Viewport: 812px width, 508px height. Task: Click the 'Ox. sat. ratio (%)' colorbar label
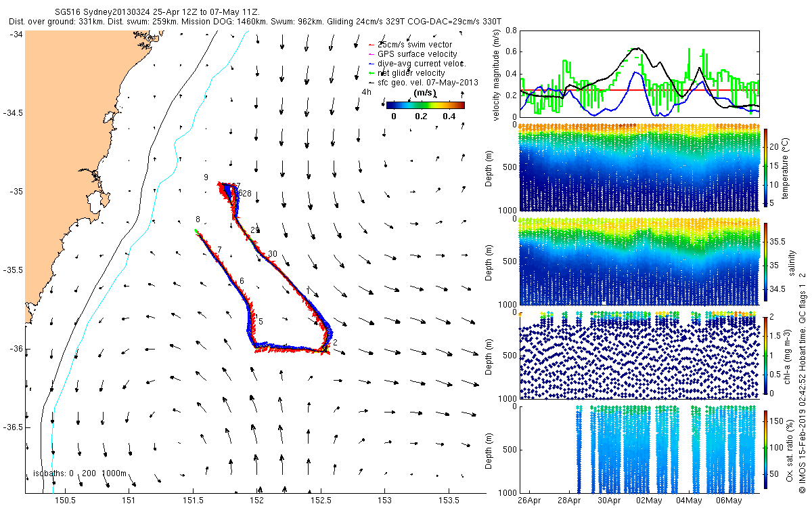pos(791,450)
